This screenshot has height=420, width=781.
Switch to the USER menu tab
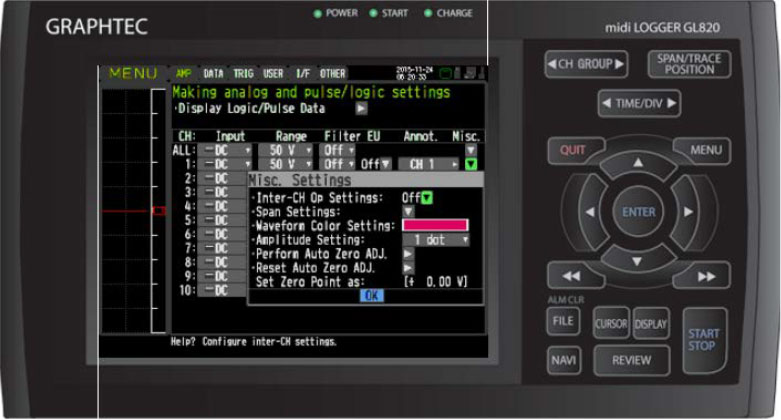[273, 74]
